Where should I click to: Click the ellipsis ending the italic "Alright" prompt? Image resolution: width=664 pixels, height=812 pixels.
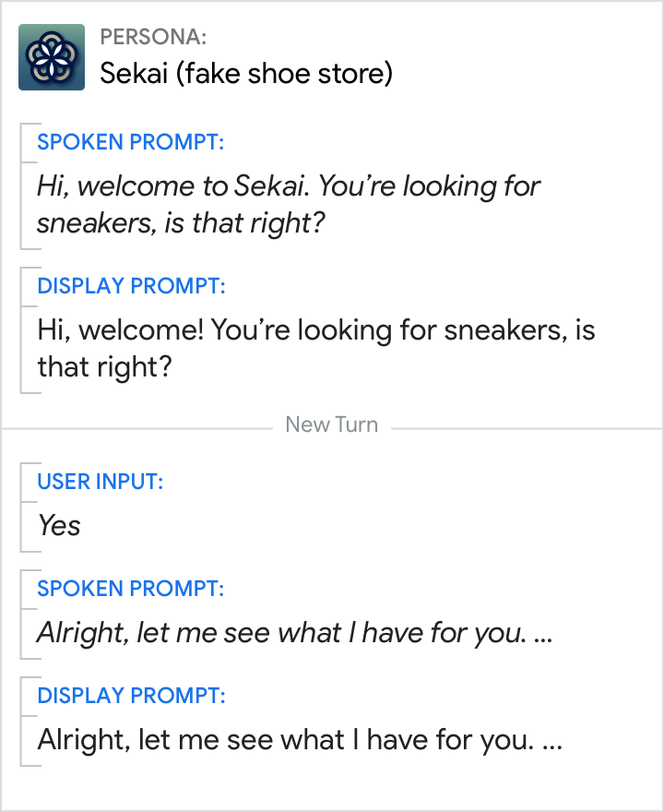click(x=543, y=637)
